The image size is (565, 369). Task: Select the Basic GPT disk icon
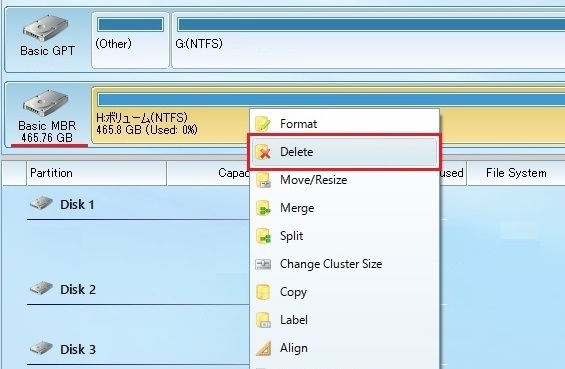45,28
